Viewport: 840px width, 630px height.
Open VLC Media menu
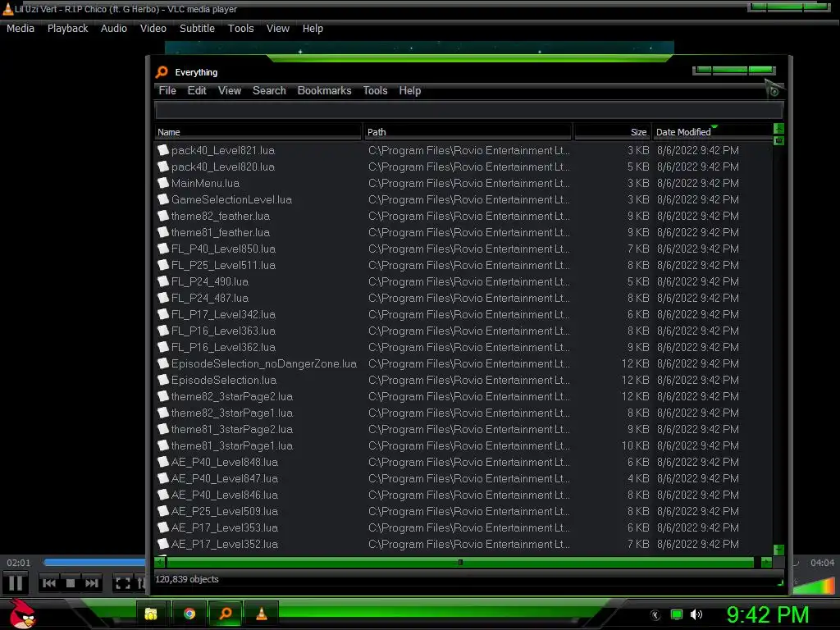pos(21,29)
